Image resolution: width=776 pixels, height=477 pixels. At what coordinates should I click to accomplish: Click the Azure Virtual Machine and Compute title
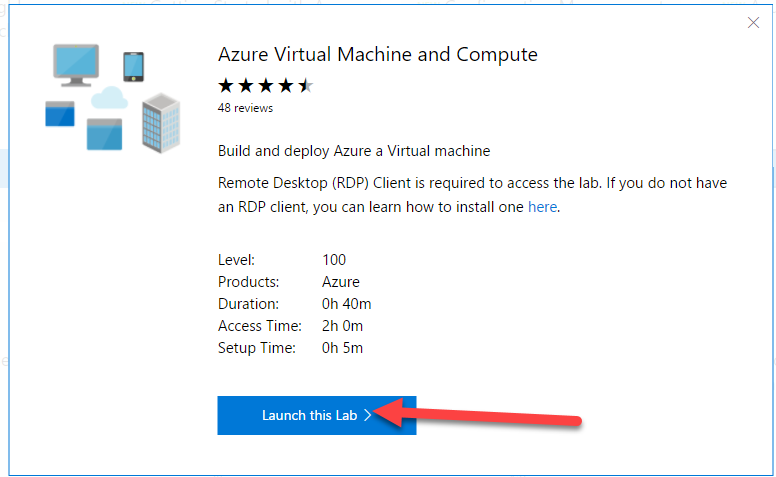(377, 55)
